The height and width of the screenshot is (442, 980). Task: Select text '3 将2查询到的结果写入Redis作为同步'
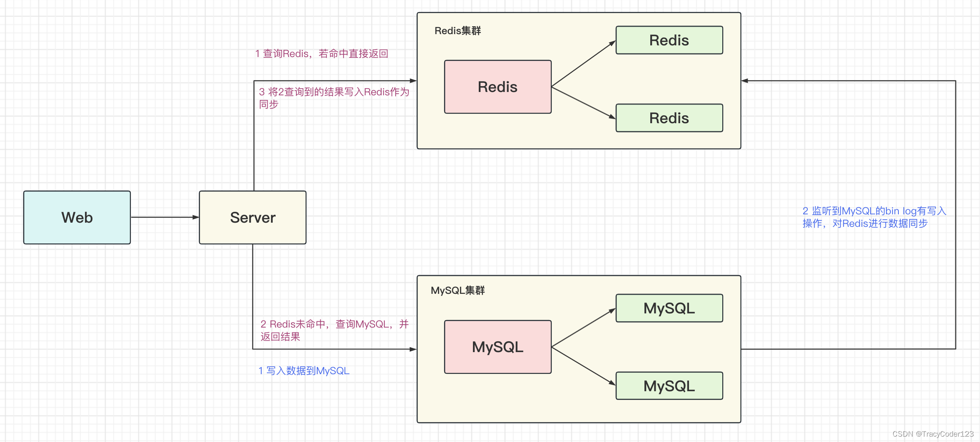[334, 98]
